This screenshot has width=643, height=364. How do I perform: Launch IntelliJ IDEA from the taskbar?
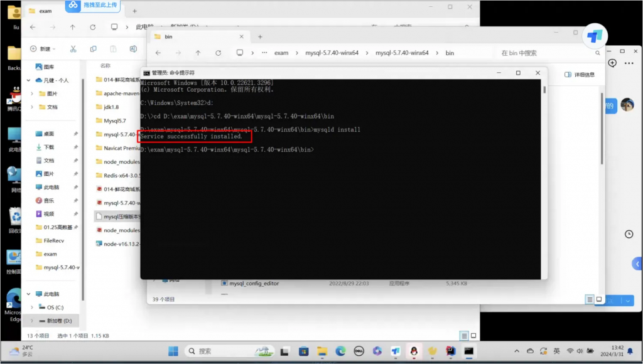click(x=450, y=351)
